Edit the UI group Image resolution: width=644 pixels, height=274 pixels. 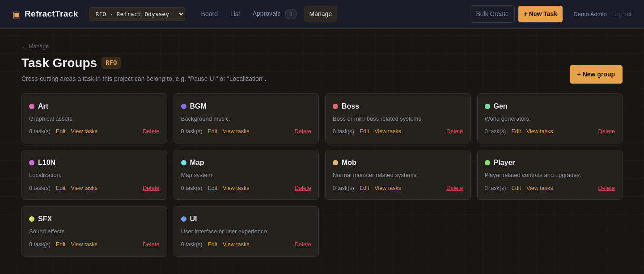tap(212, 244)
